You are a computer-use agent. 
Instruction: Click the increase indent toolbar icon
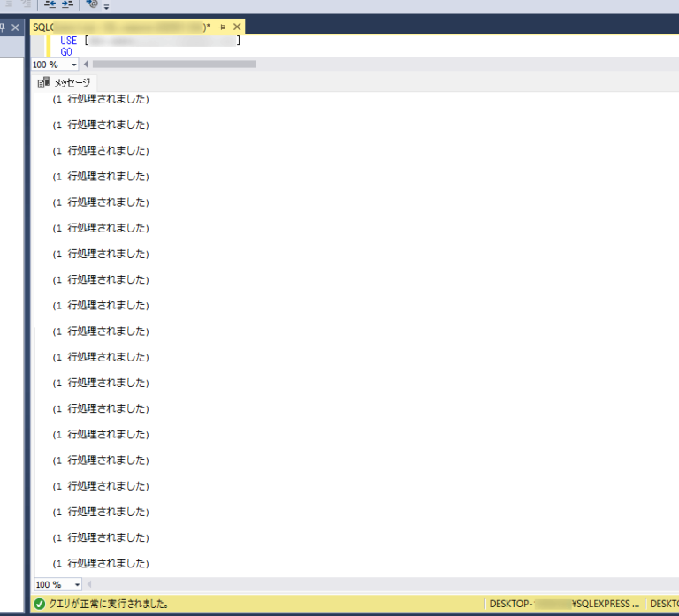coord(67,4)
